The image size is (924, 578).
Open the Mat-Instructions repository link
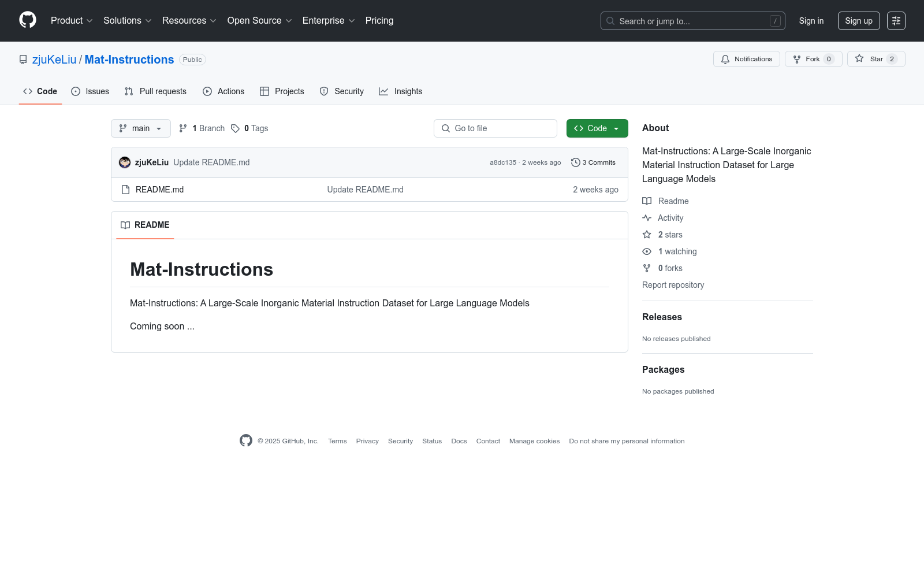pyautogui.click(x=129, y=60)
